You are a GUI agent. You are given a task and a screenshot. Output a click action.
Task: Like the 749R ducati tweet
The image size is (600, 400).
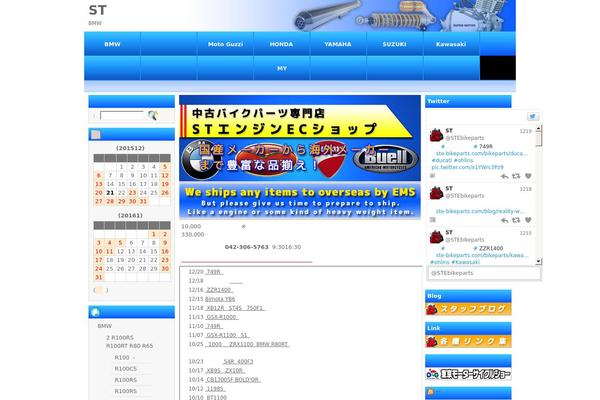pyautogui.click(x=528, y=176)
